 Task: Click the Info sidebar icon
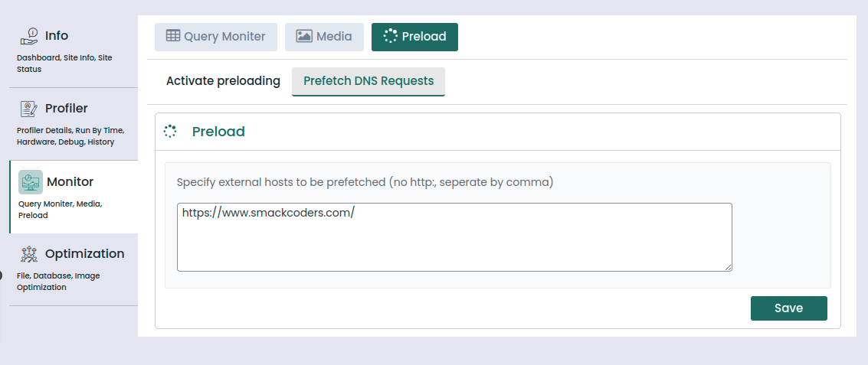pos(29,36)
